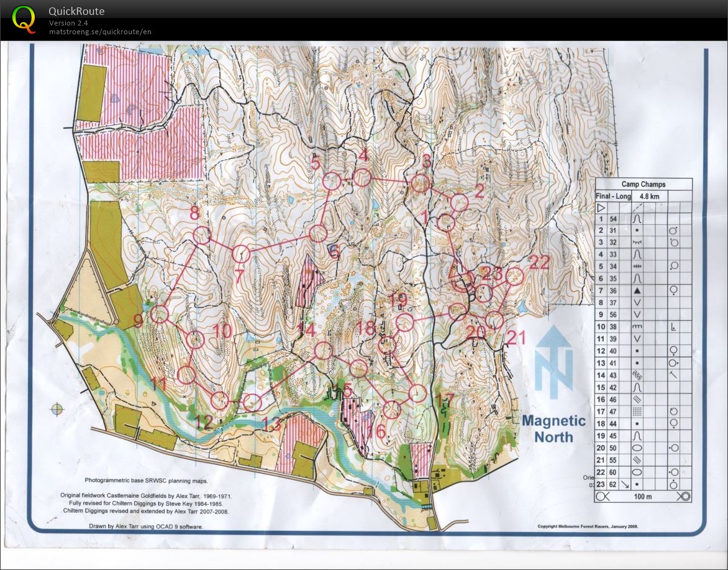Screen dimensions: 728x570
Task: Click the finish symbol at the descriptions bottom
Action: pos(683,495)
